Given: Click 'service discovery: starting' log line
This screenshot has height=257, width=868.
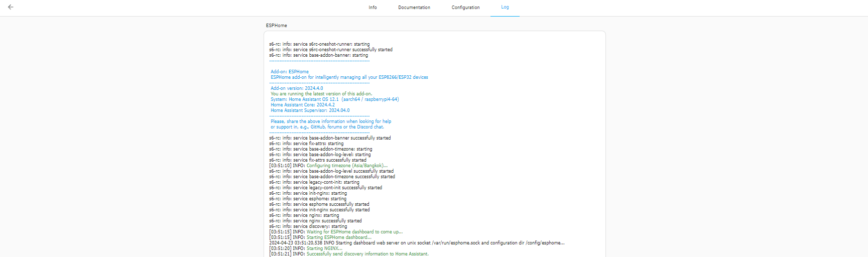Looking at the screenshot, I should (308, 226).
